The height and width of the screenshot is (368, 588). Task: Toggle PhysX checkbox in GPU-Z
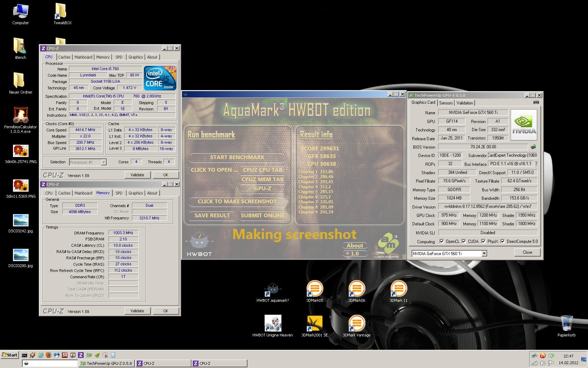coord(483,241)
